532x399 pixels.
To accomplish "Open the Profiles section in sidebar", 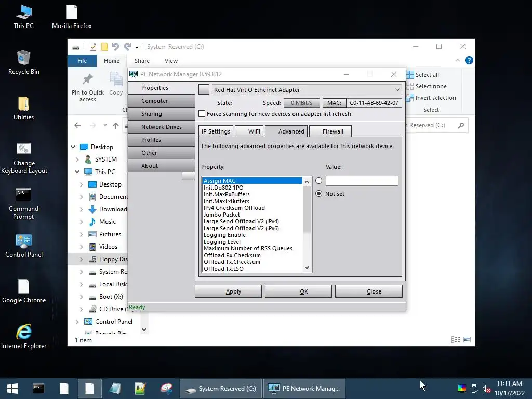I will [162, 140].
